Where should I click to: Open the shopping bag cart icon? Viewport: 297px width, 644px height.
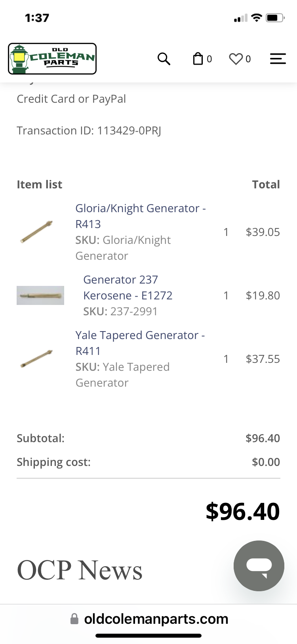coord(198,59)
